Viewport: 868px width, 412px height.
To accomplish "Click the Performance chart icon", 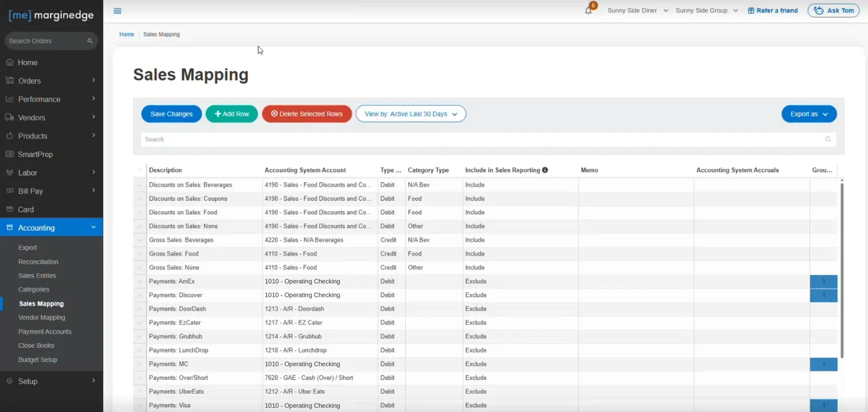I will (10, 99).
